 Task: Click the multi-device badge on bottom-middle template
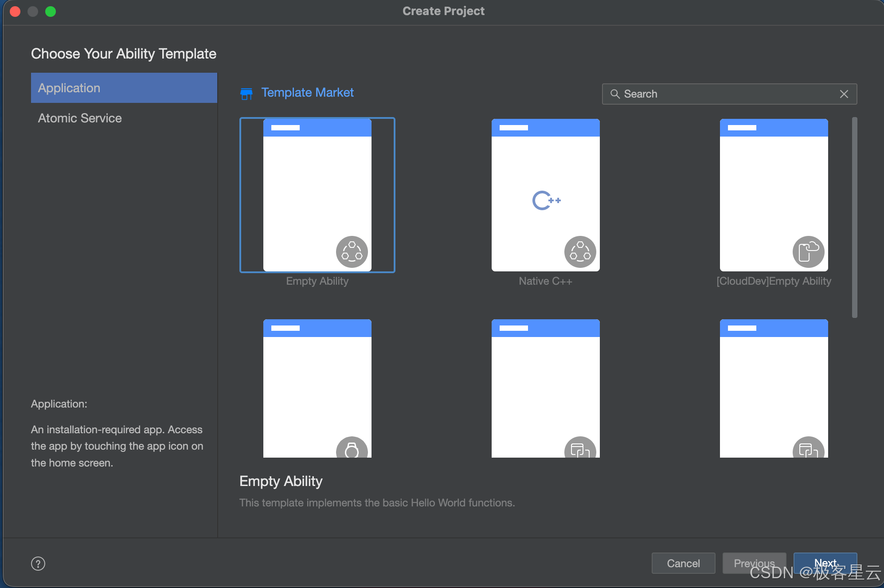click(580, 447)
